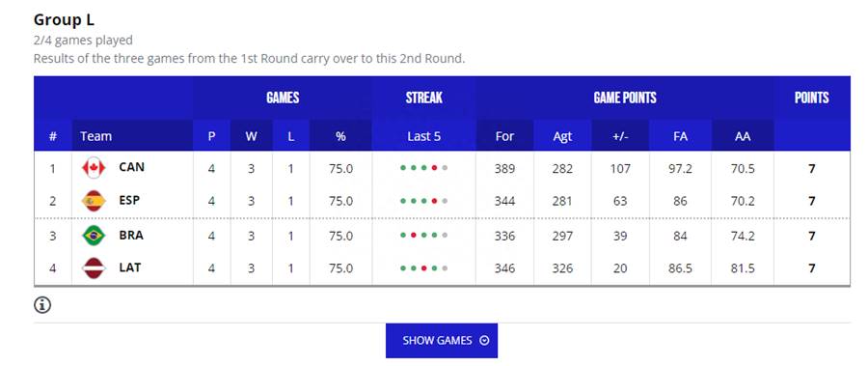Click the POINTS column header
The width and height of the screenshot is (868, 366).
[812, 99]
